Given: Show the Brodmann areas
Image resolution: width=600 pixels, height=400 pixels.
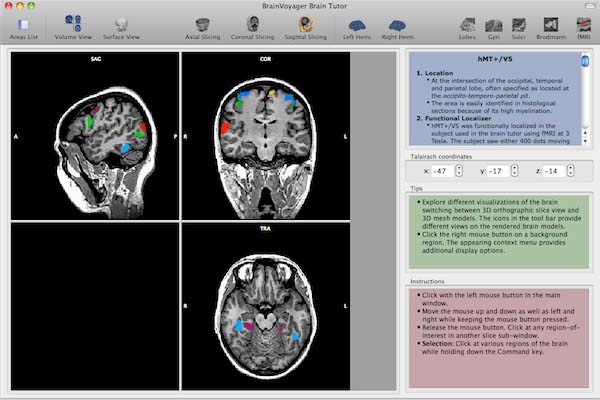Looking at the screenshot, I should (x=550, y=25).
